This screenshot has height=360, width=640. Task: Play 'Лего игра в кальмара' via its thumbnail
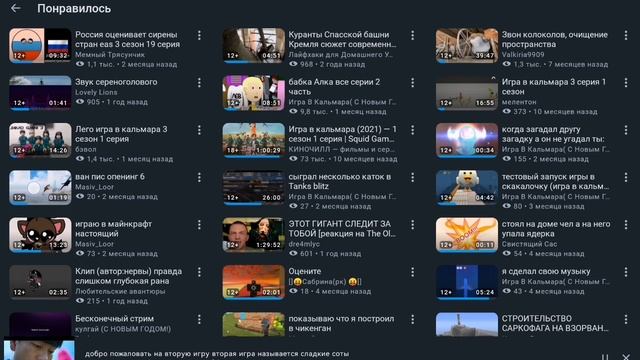(x=40, y=140)
